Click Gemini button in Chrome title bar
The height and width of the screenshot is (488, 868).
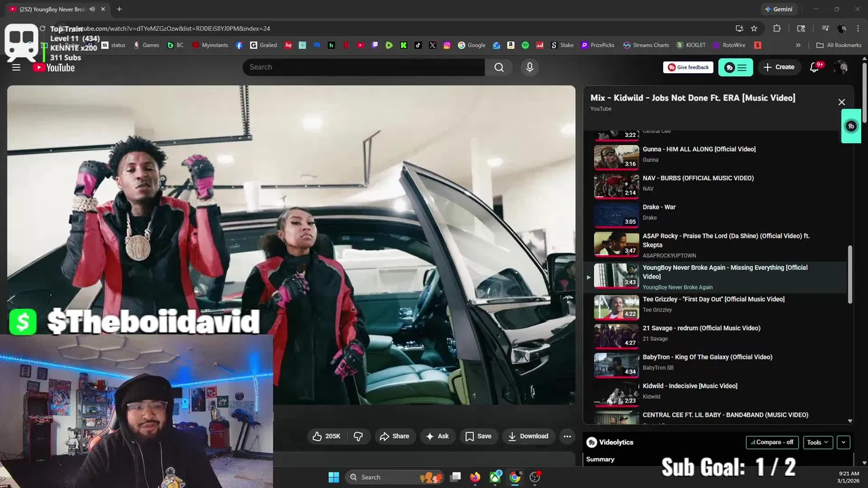click(778, 9)
